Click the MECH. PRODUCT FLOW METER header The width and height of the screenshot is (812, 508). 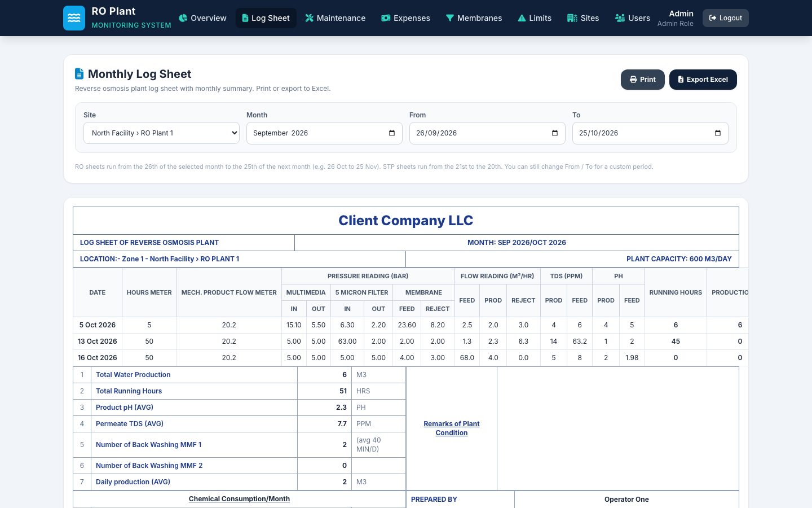point(229,292)
